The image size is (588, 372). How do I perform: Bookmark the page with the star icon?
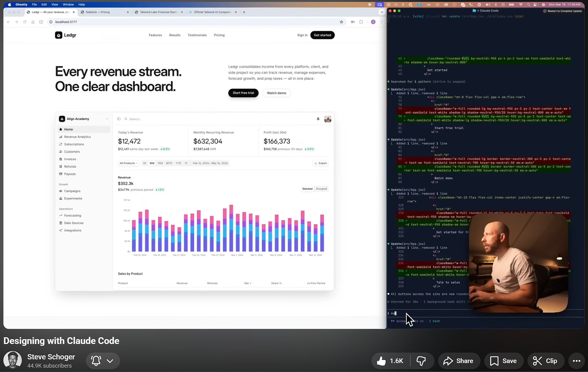[341, 22]
